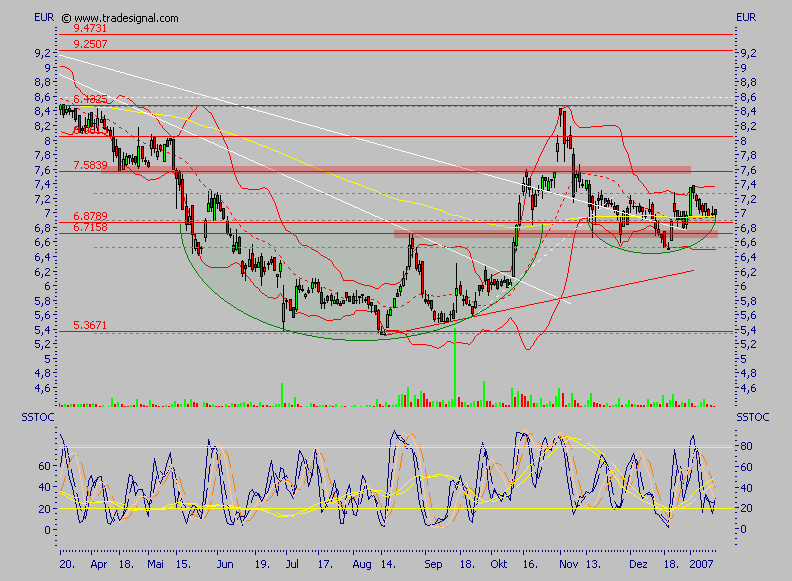Click the Jul date axis label
792x581 pixels.
[x=292, y=564]
